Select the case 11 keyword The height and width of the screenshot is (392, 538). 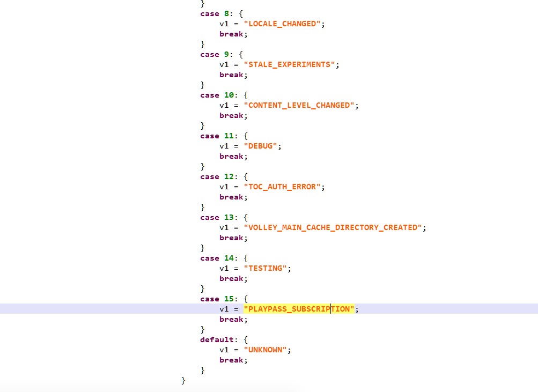coord(210,136)
